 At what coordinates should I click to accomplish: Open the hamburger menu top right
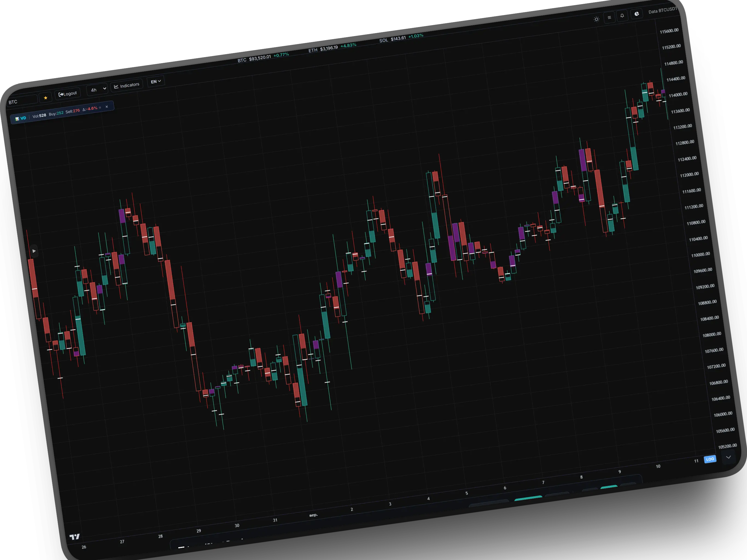tap(609, 18)
